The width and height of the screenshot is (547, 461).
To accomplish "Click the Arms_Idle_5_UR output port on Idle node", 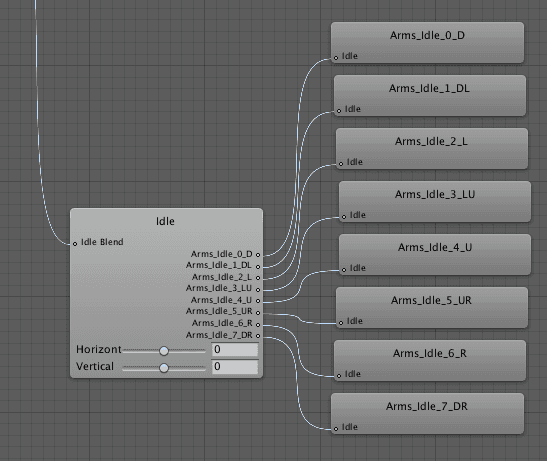I will 258,313.
